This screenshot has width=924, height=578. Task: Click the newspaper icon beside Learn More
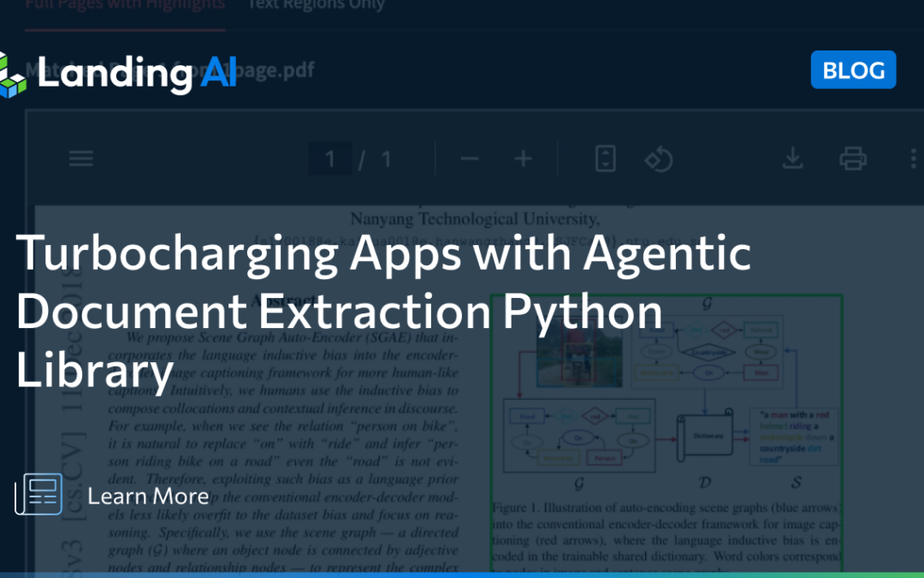click(38, 494)
